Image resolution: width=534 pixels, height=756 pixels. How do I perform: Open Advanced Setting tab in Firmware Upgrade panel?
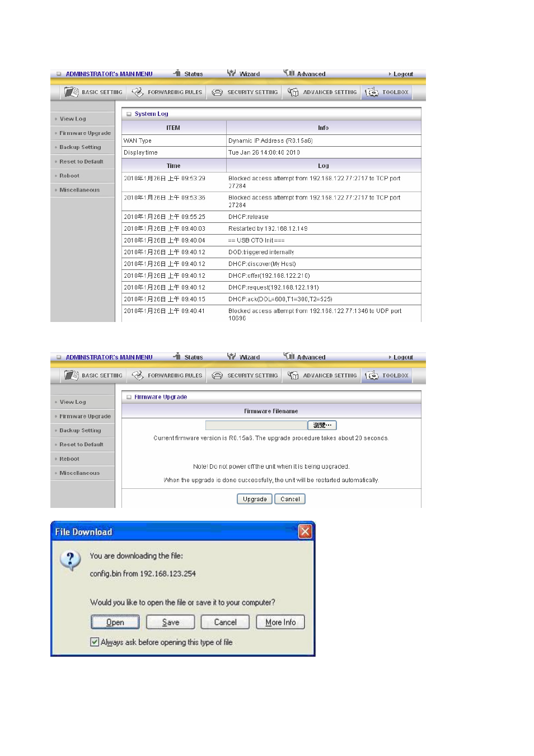322,375
